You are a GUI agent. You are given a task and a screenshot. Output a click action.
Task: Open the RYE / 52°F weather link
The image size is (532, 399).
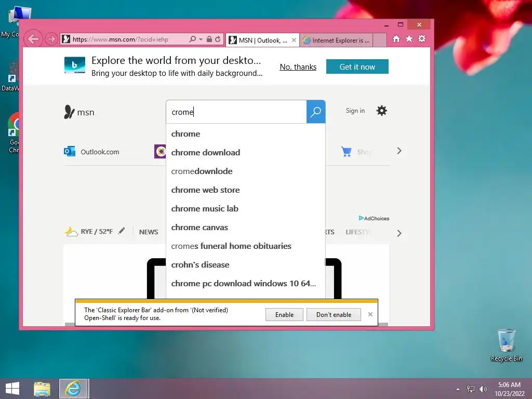coord(97,231)
